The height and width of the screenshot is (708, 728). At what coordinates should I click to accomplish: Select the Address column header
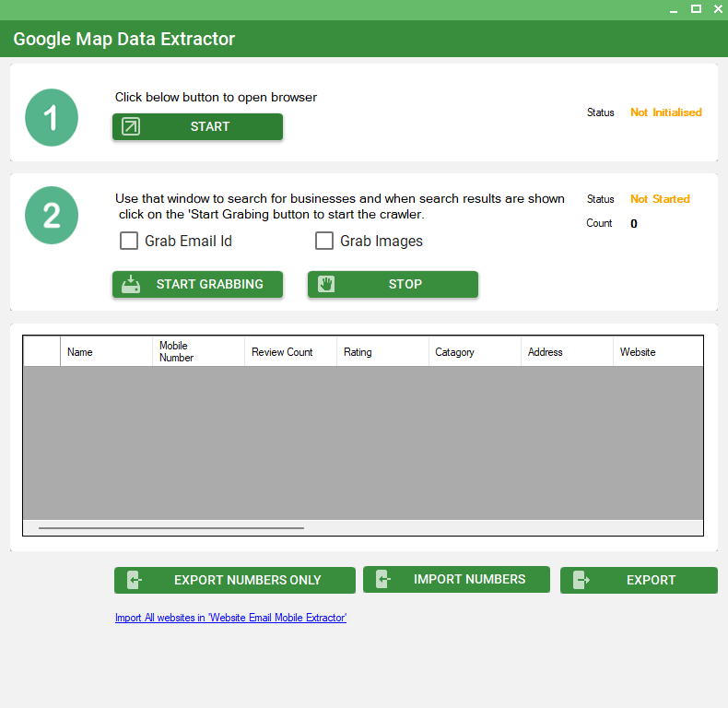pos(567,352)
